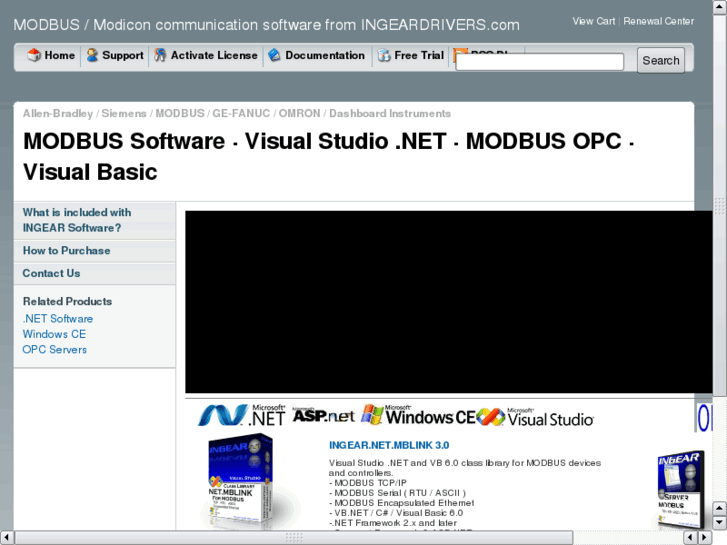727x545 pixels.
Task: Click the MODBUS Serial ( RTU / ASCII ) line
Action: 397,493
